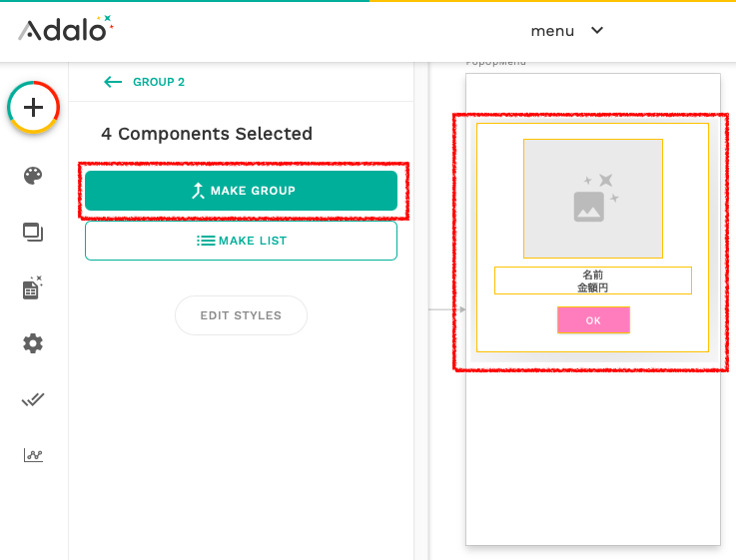The image size is (736, 560).
Task: Select the 名前 金額円 text component
Action: (593, 280)
